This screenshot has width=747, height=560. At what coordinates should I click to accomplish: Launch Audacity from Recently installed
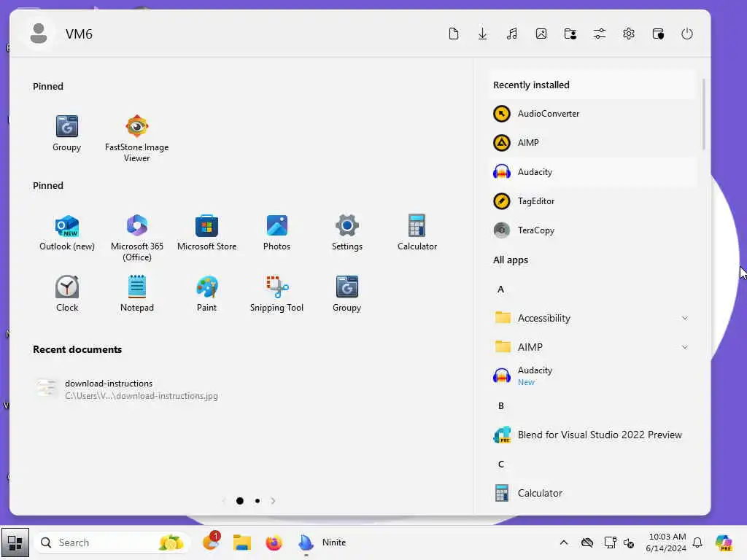pos(592,172)
